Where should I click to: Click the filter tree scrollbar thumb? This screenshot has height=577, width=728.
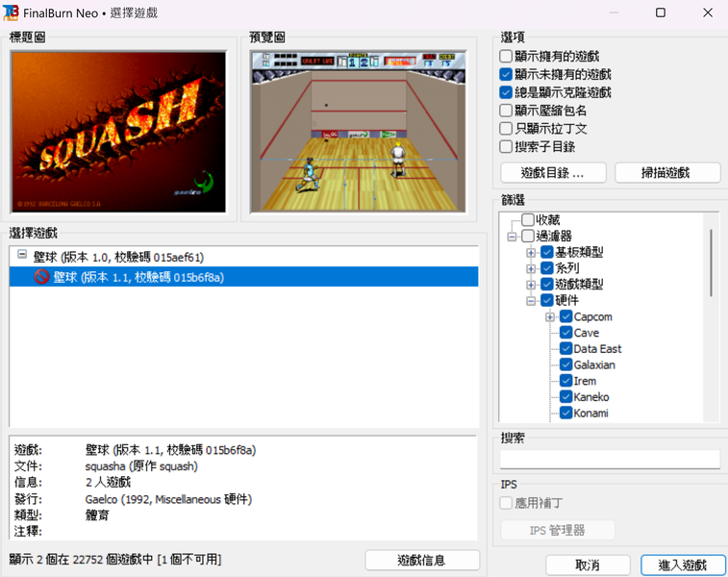point(711,263)
